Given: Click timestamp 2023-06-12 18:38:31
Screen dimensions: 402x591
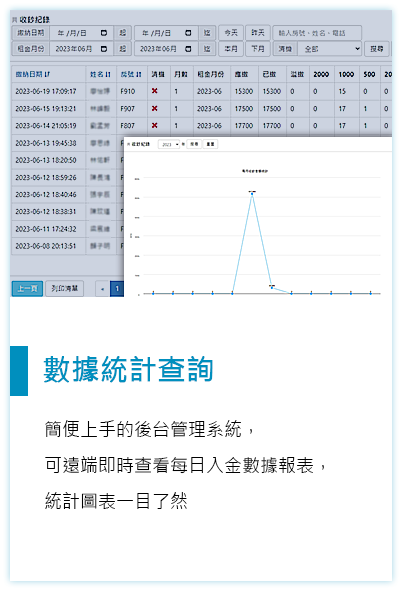Looking at the screenshot, I should [x=46, y=211].
